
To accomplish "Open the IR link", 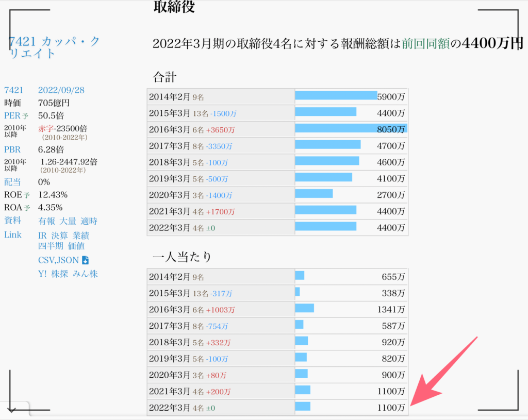I will (x=42, y=236).
